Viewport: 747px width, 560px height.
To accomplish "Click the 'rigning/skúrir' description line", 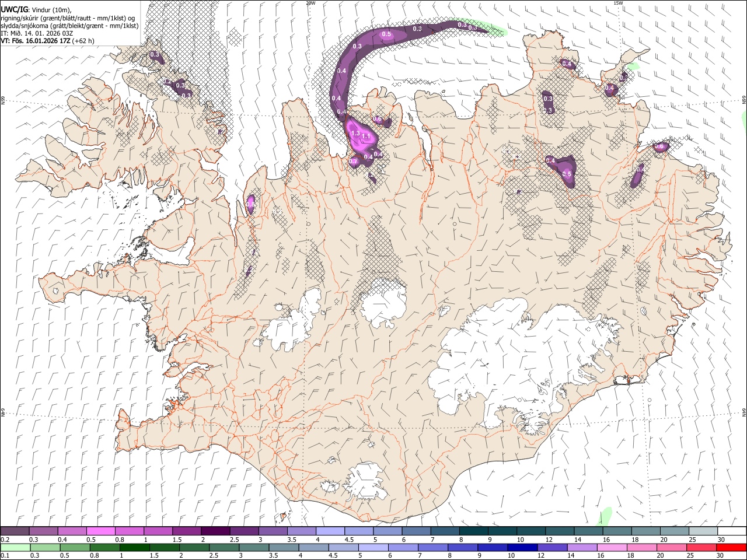I will [68, 18].
